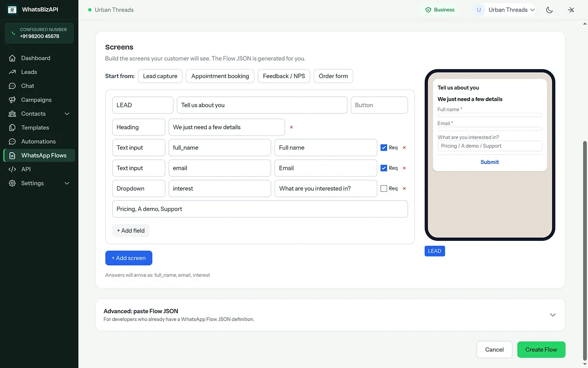Edit the 'Pricing, A demo, Support' options field
588x368 pixels.
tap(260, 209)
